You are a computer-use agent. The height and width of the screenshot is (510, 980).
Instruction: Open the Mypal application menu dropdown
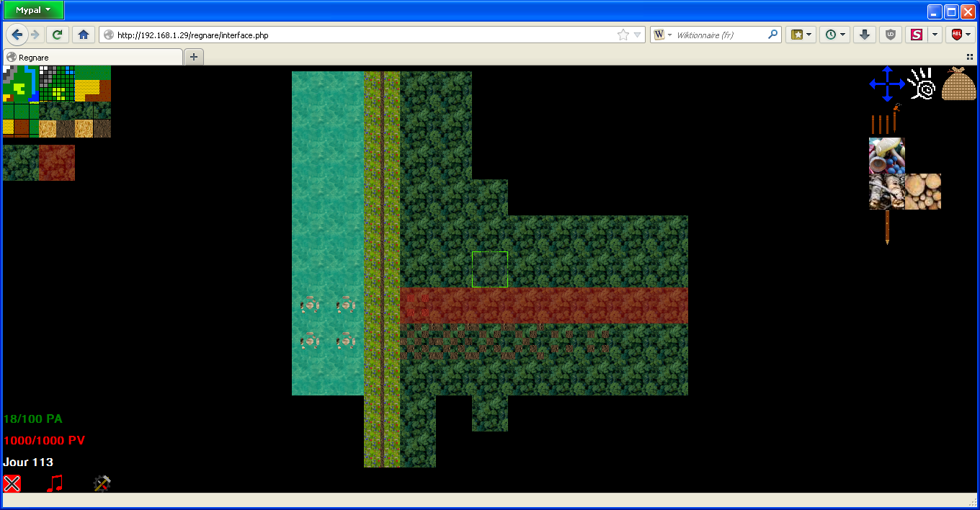(x=33, y=10)
